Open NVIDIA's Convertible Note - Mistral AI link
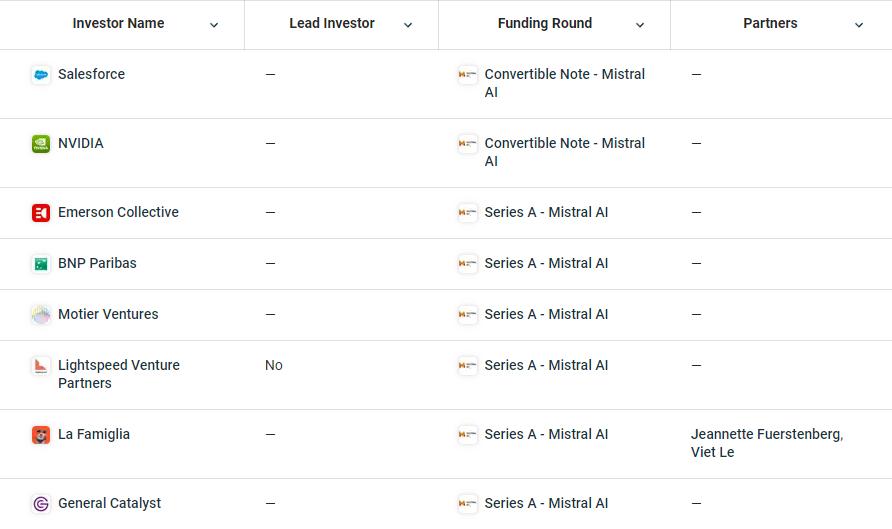Screen dimensions: 892x529 [x=564, y=152]
